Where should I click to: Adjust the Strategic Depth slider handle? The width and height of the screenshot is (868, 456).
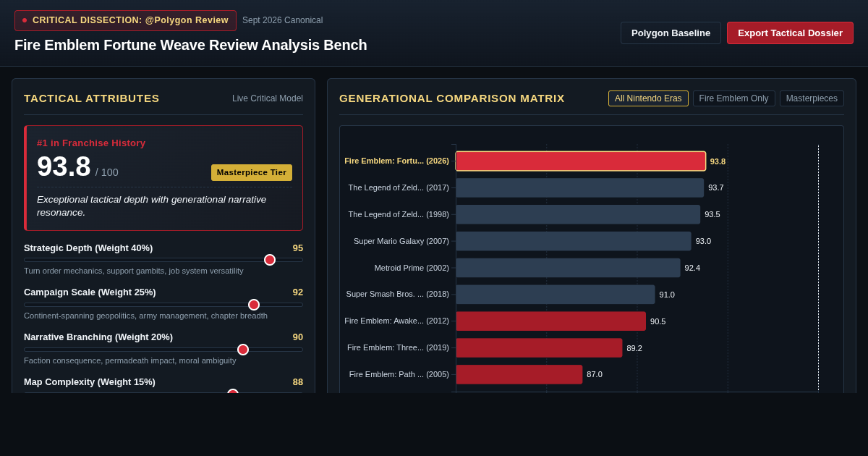click(270, 260)
